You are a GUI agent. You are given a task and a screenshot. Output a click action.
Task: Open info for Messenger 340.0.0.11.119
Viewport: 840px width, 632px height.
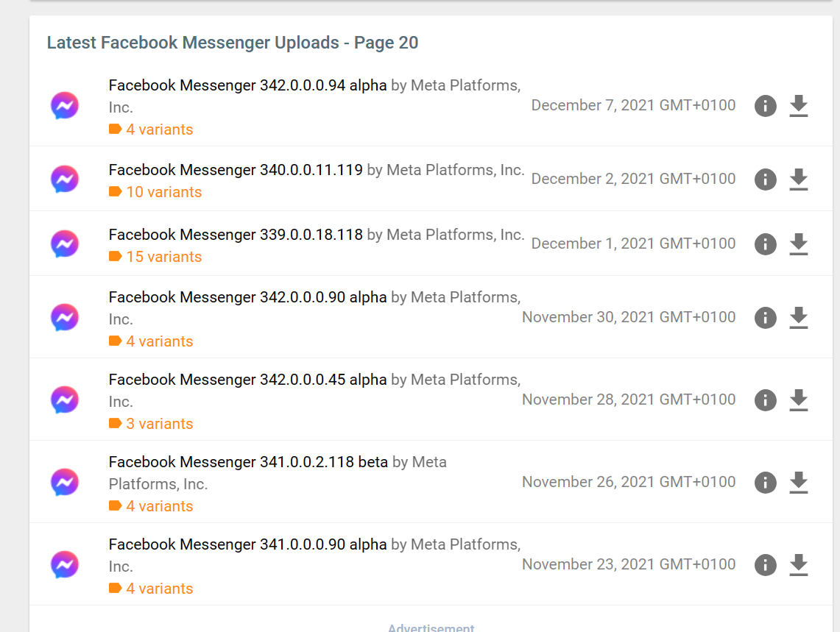(765, 179)
